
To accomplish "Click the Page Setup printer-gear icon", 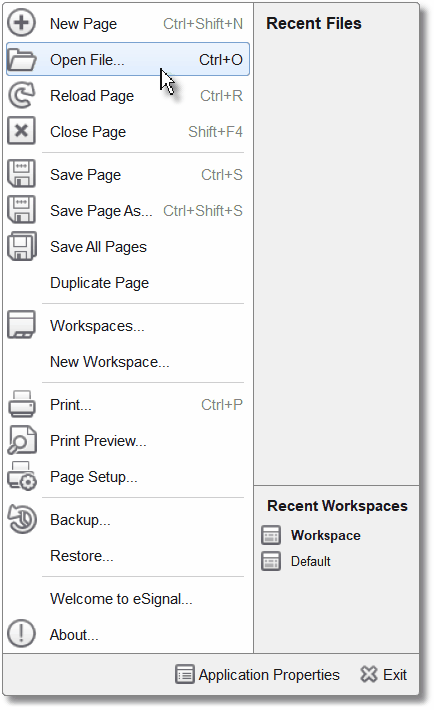I will click(x=21, y=476).
